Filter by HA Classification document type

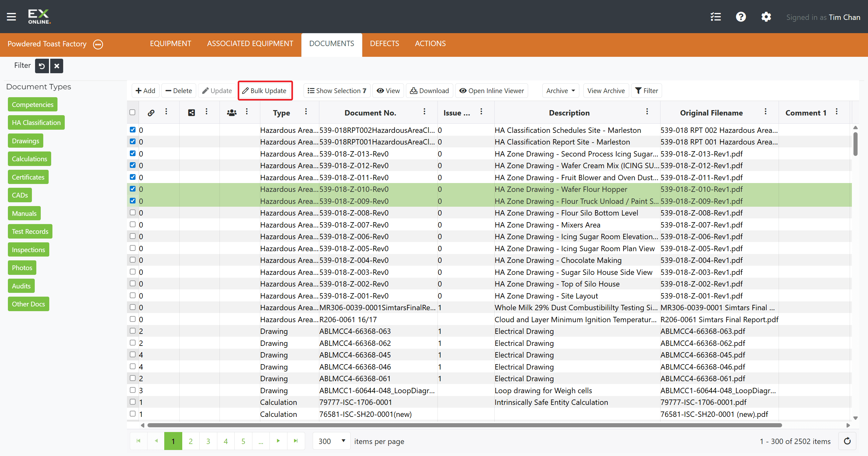(x=36, y=123)
